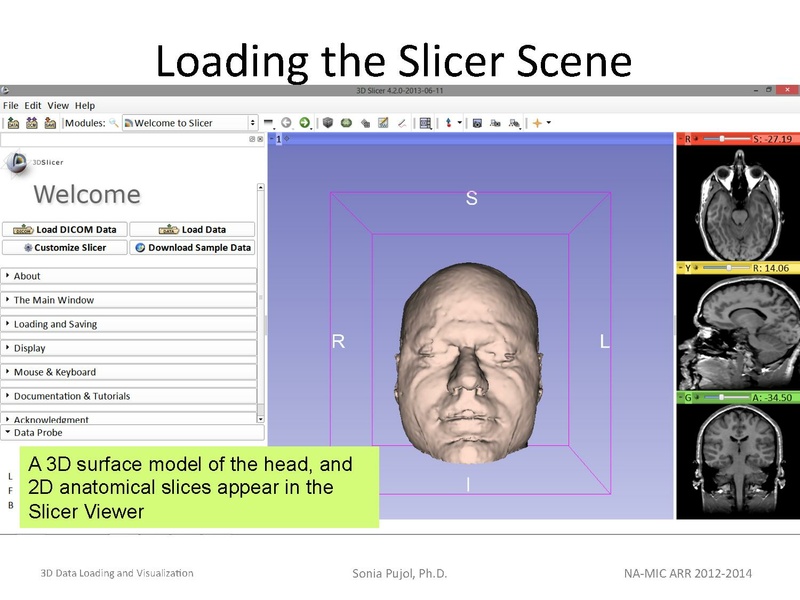Open the module history toolbar icon
800x600 pixels.
[x=268, y=123]
